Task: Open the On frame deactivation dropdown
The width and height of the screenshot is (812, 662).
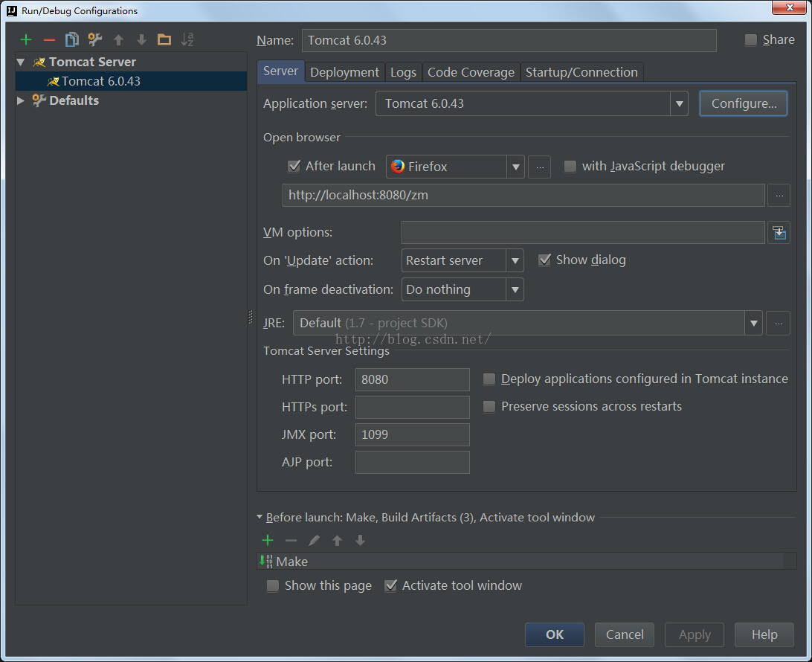Action: (x=515, y=289)
